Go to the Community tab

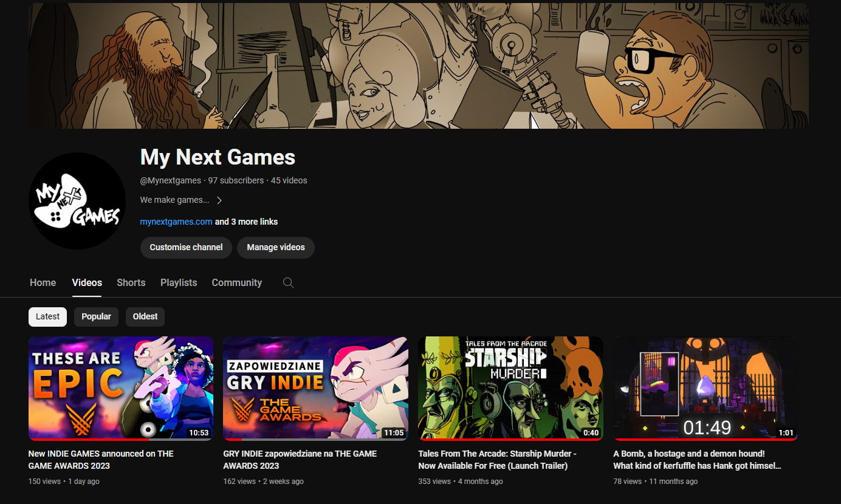click(x=237, y=283)
